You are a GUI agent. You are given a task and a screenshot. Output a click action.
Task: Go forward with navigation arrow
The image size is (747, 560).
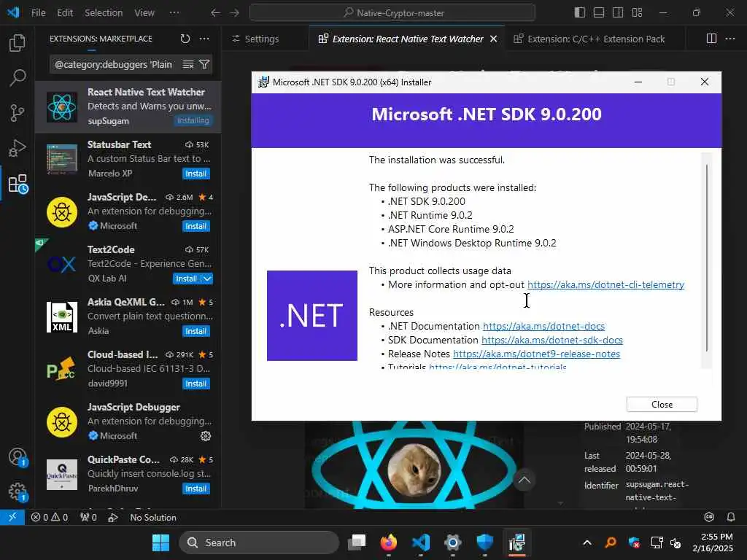(x=234, y=13)
